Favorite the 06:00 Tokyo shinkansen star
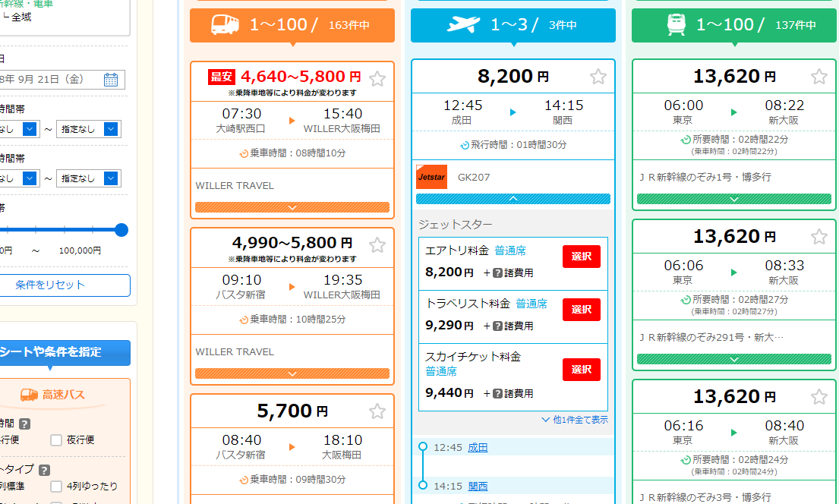The width and height of the screenshot is (839, 504). [819, 77]
